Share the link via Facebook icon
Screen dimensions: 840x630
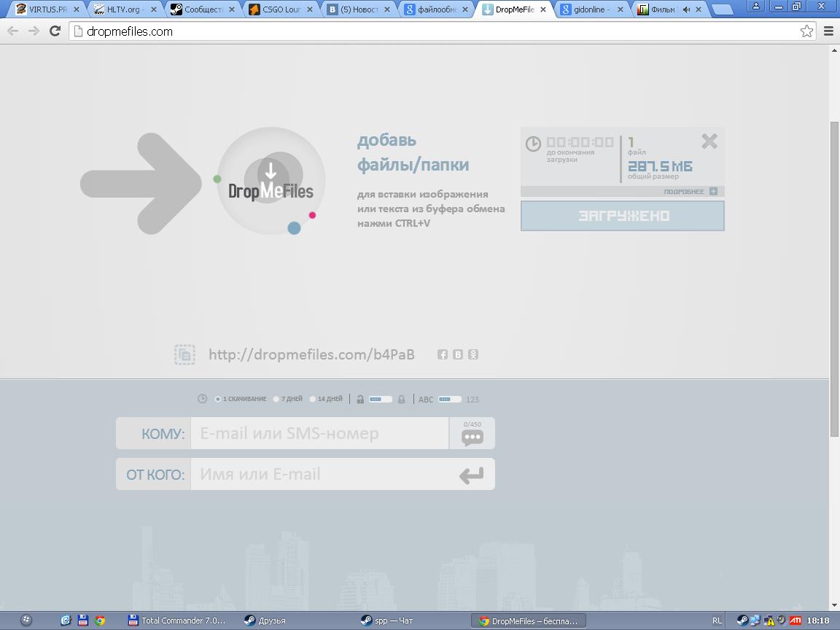[x=443, y=354]
